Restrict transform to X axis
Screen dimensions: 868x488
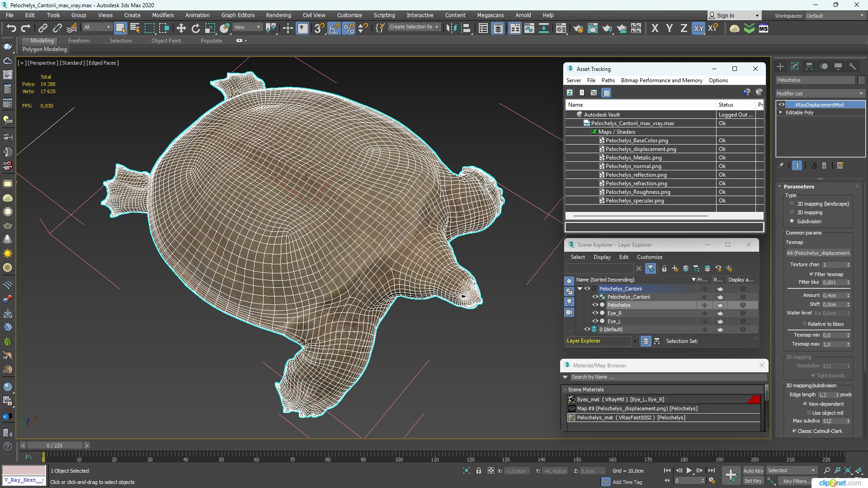[x=655, y=28]
